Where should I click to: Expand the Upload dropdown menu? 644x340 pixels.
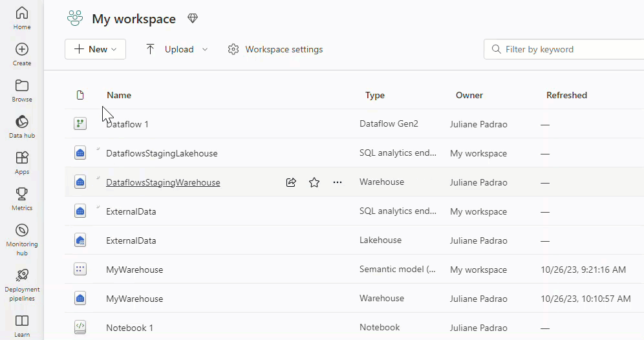[x=177, y=49]
